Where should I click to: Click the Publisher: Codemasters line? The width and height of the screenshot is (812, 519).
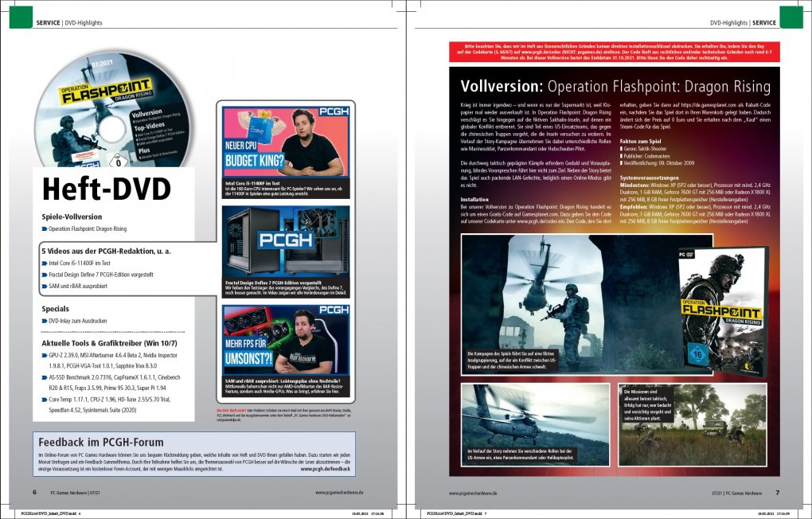(x=645, y=156)
